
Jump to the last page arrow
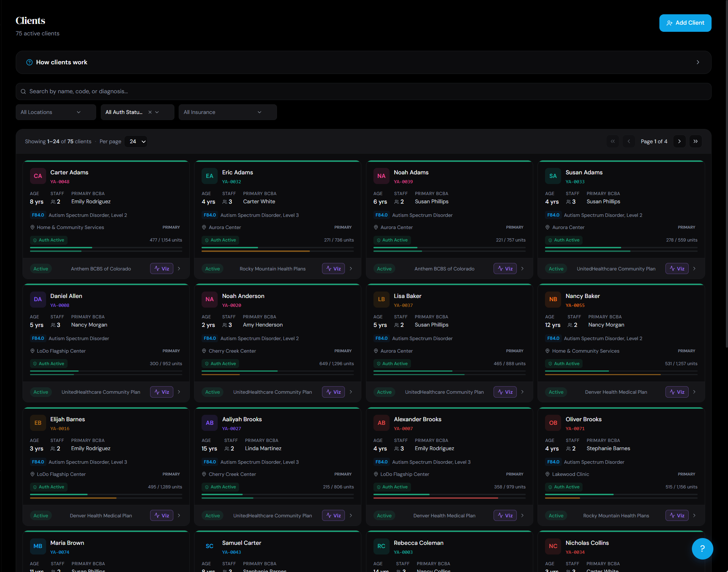click(695, 141)
